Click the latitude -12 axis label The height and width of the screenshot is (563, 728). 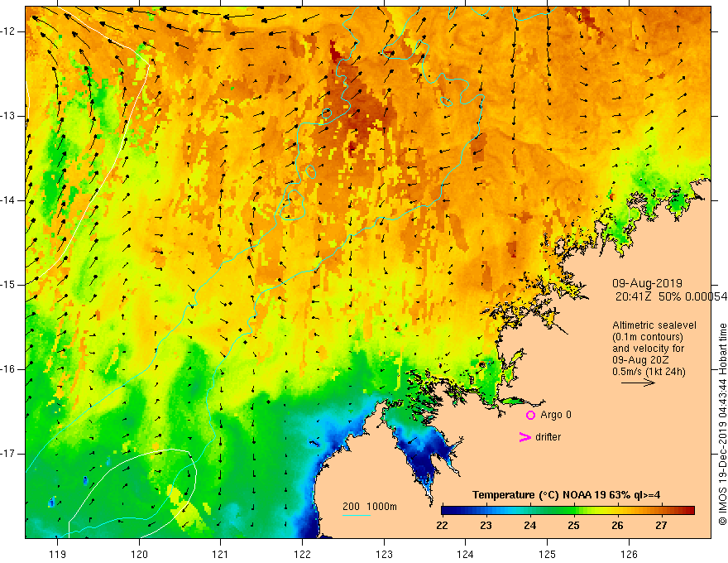pos(9,31)
